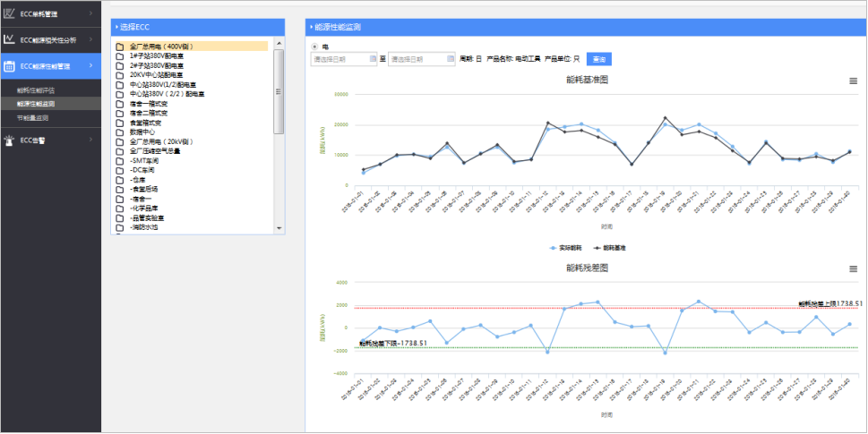Screen dimensions: 868x434
Task: Click folder icon of -仓库
Action: point(119,180)
